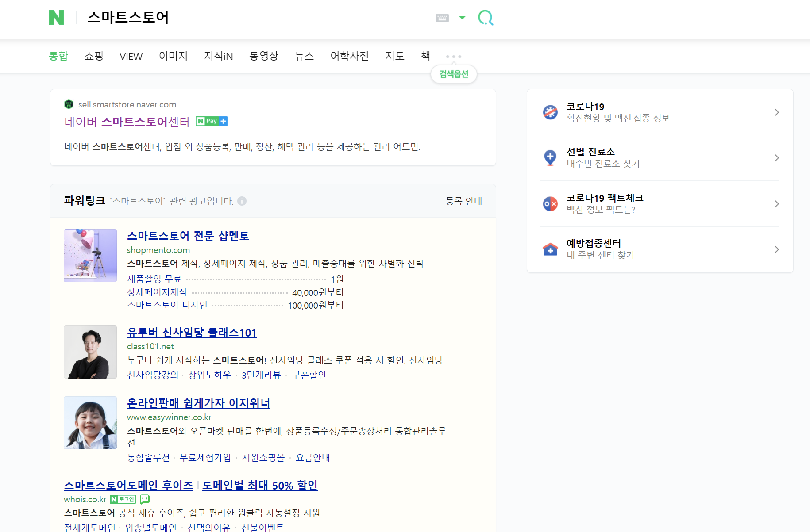Viewport: 810px width, 532px height.
Task: Open the 창업노하우 sublink
Action: (210, 375)
